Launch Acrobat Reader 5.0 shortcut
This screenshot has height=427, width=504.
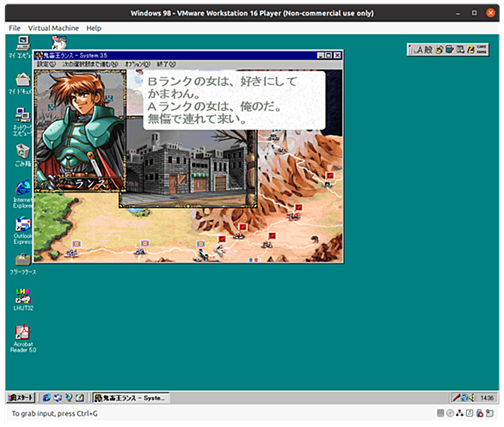(x=23, y=332)
